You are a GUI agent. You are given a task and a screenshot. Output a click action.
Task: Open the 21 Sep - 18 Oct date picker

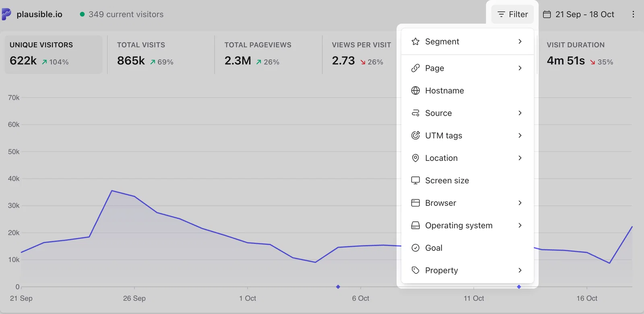click(x=579, y=14)
